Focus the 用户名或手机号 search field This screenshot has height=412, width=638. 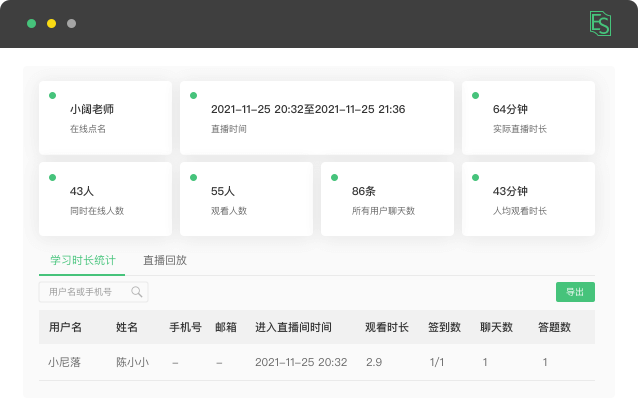click(x=84, y=292)
